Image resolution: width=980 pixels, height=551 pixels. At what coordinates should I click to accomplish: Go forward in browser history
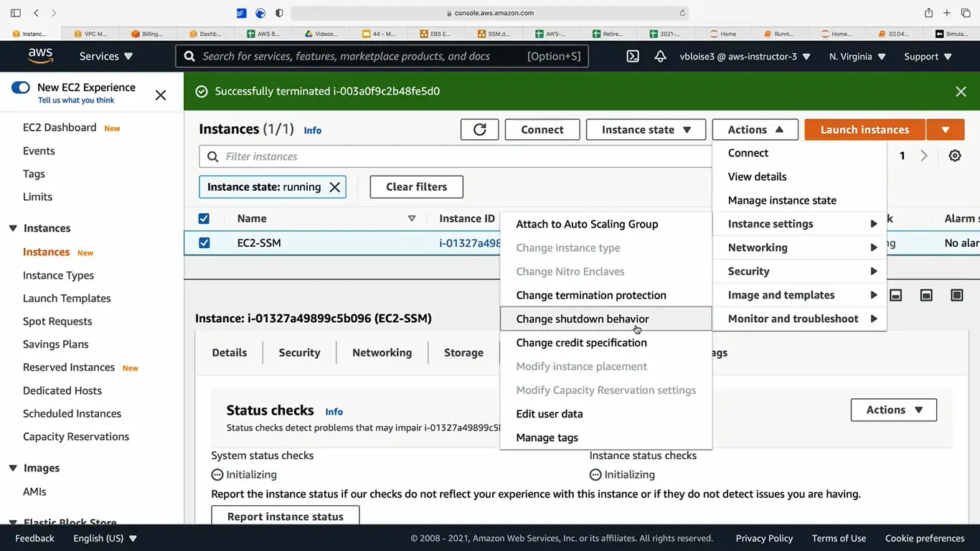(54, 13)
